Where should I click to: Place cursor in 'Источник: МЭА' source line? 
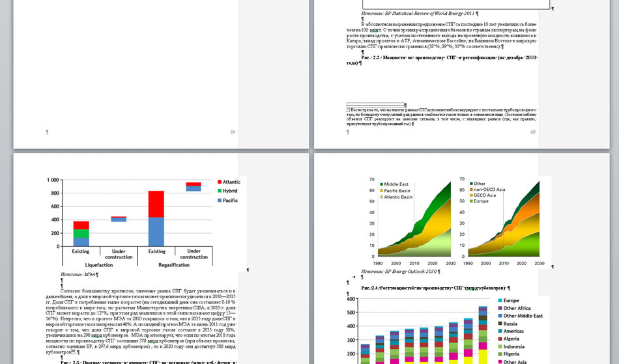[x=78, y=275]
